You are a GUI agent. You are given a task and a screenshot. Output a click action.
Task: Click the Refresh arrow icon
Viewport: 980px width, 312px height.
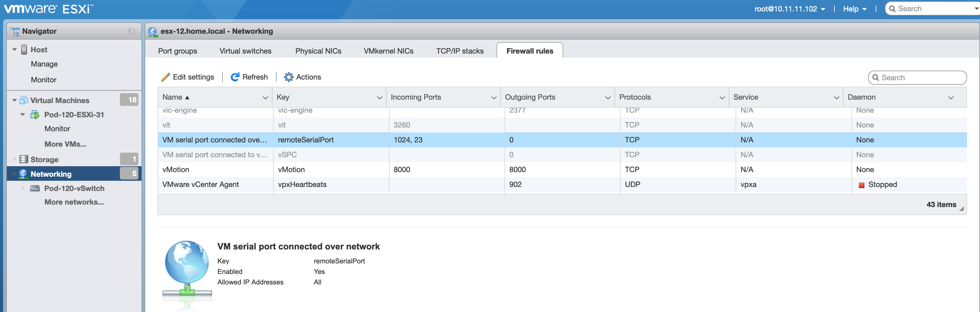(235, 77)
